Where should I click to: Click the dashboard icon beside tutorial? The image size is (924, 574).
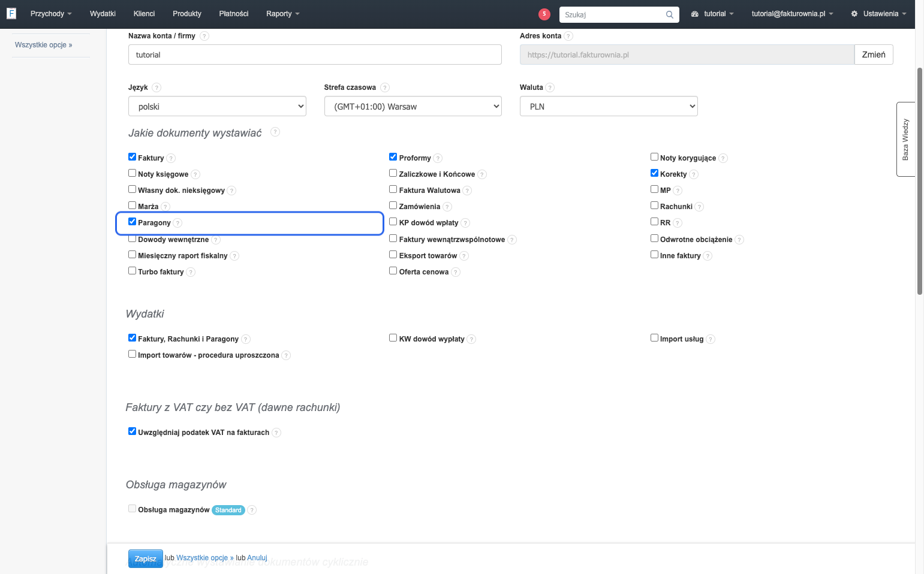point(695,14)
